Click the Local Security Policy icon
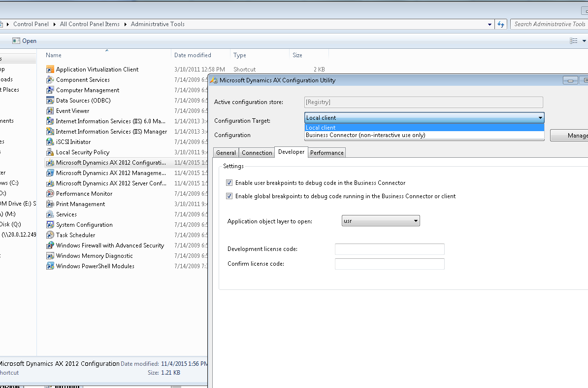Viewport: 588px width, 388px height. (50, 152)
